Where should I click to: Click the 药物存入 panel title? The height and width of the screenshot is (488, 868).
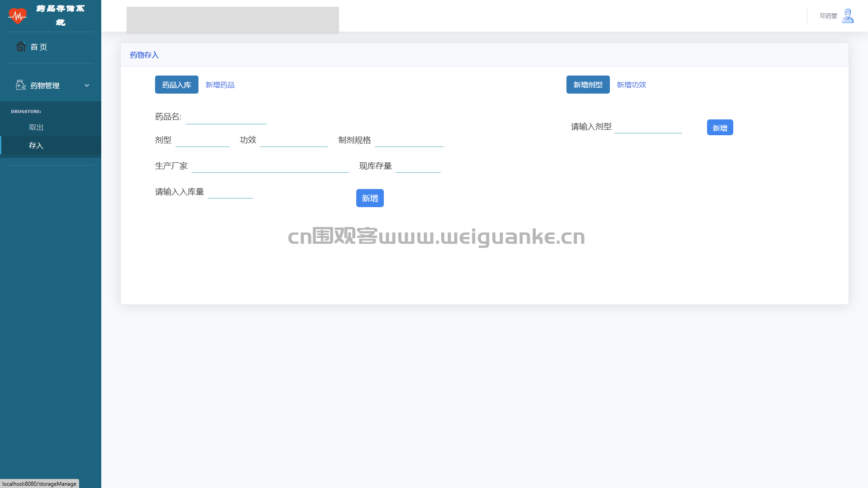(144, 55)
